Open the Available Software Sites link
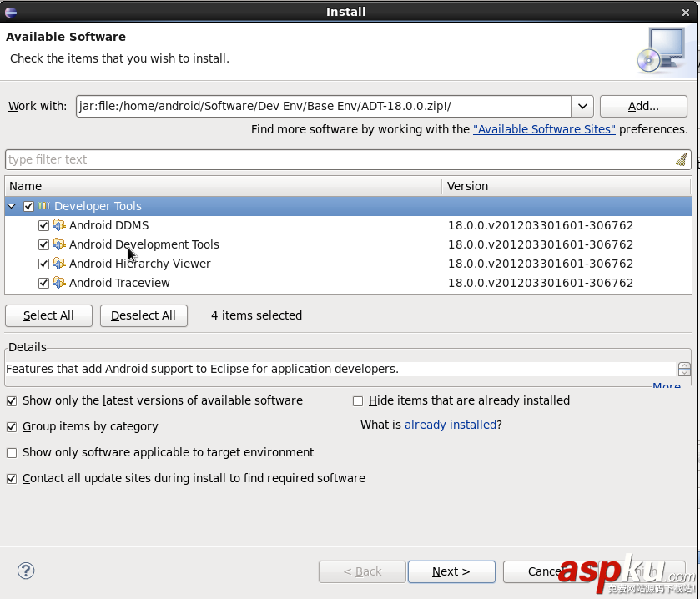 click(544, 129)
